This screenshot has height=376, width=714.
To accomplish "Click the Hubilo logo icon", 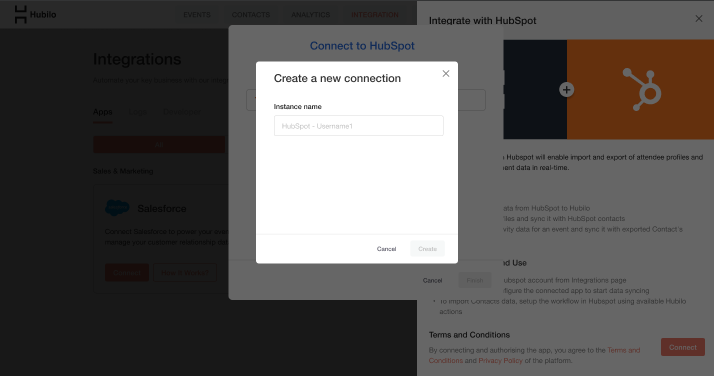I will pyautogui.click(x=20, y=15).
